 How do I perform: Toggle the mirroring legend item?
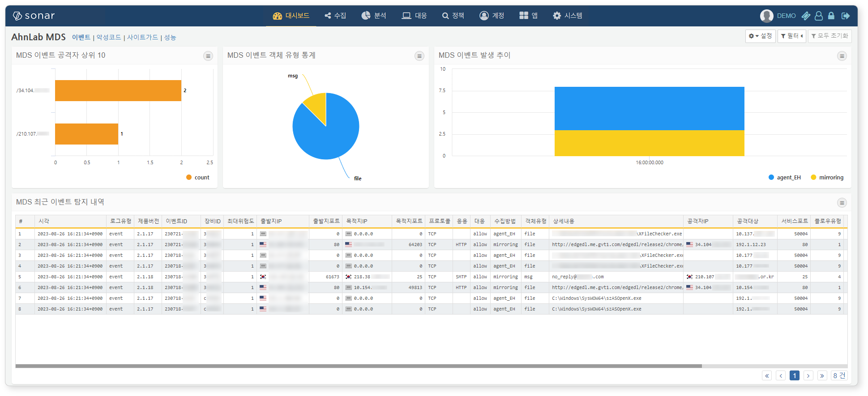[x=827, y=177]
